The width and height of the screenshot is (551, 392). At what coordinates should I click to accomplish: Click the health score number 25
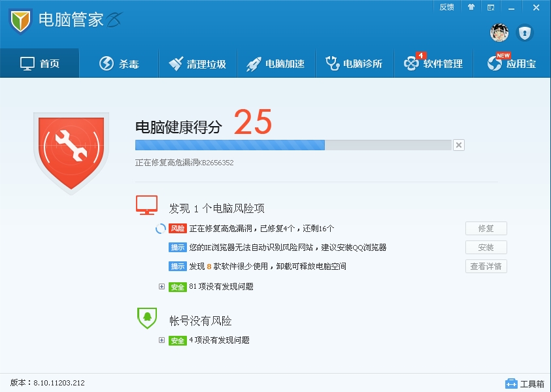click(253, 122)
